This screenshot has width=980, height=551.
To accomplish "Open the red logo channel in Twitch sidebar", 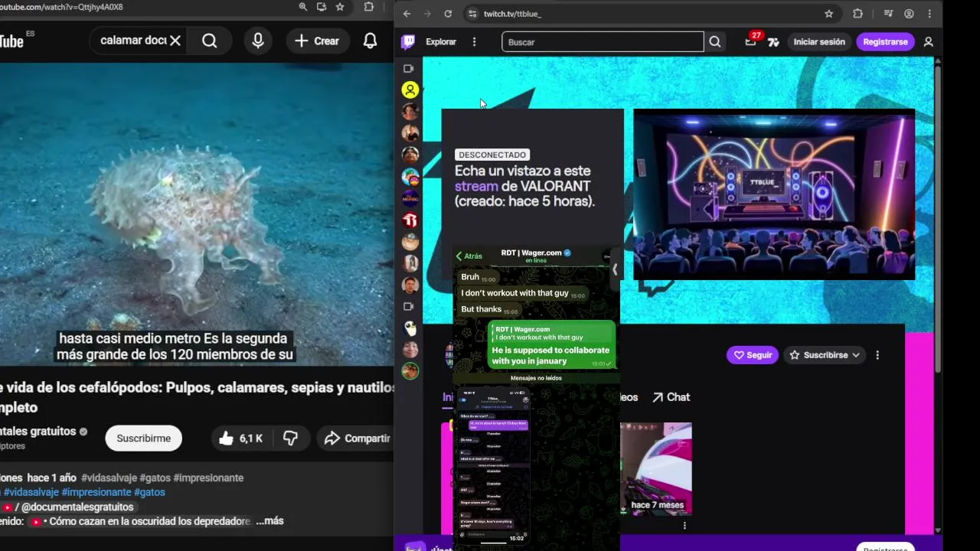I will click(410, 220).
